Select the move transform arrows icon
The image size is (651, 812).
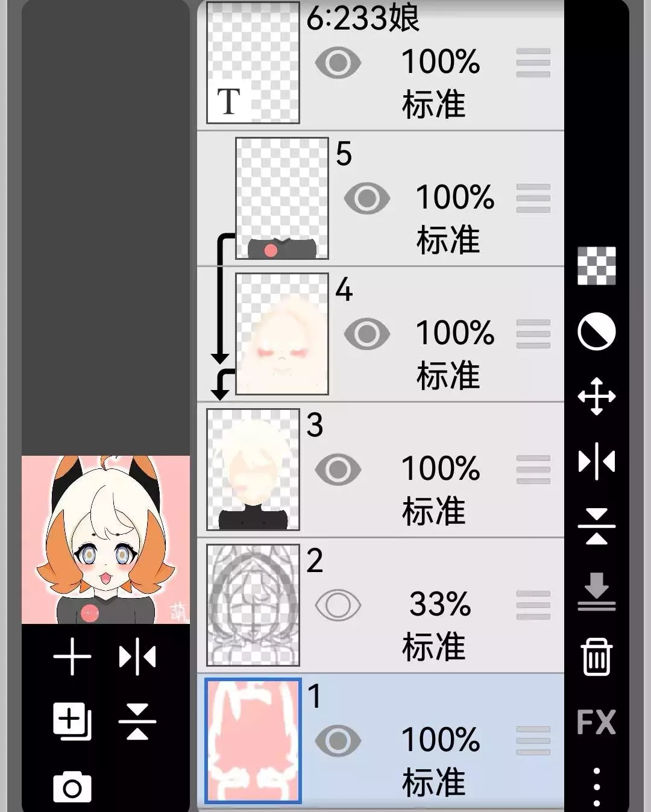click(596, 396)
